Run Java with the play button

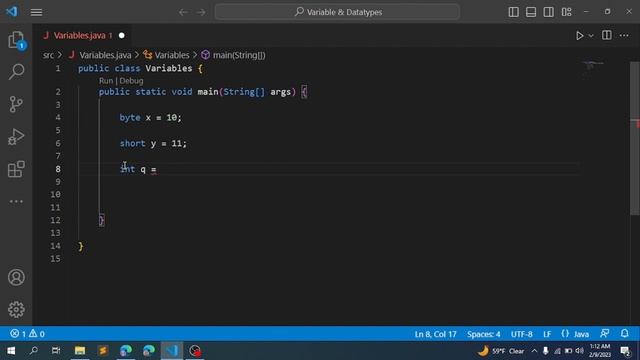(x=579, y=36)
